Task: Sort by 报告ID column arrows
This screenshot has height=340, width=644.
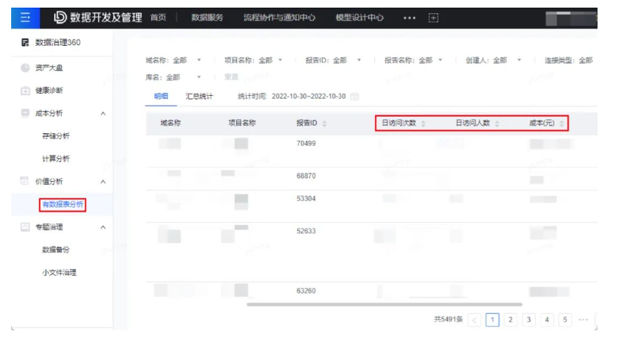Action: 324,124
